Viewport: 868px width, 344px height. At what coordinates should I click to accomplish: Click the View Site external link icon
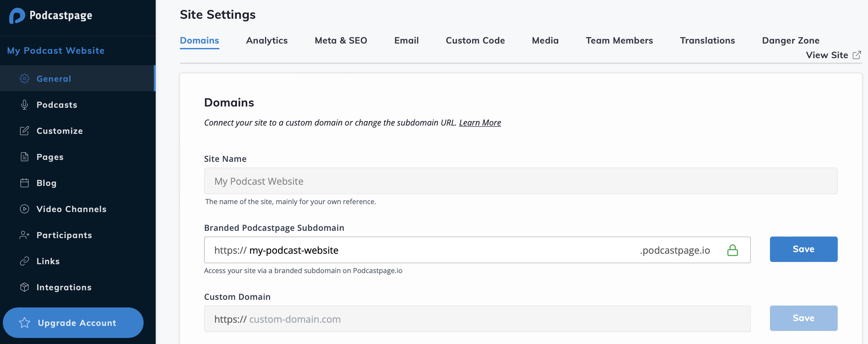[857, 55]
